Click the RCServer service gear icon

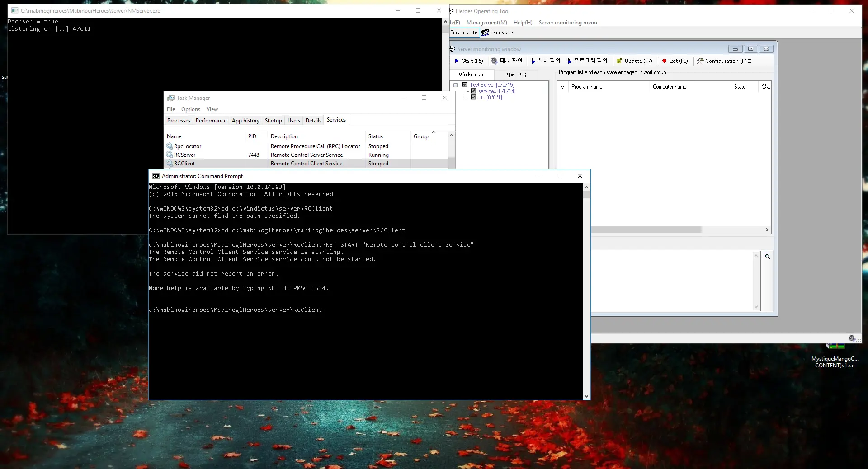coord(170,155)
